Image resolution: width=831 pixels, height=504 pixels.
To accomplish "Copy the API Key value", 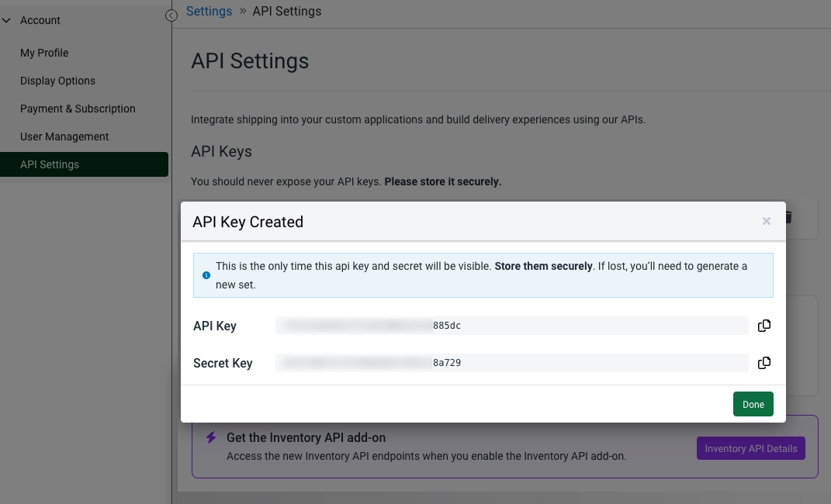I will click(x=763, y=326).
